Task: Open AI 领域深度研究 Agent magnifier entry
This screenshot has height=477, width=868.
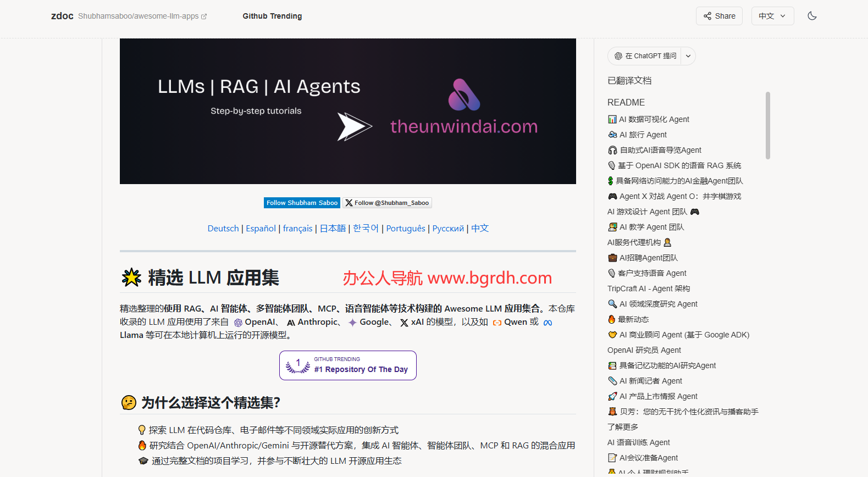Action: coord(653,304)
